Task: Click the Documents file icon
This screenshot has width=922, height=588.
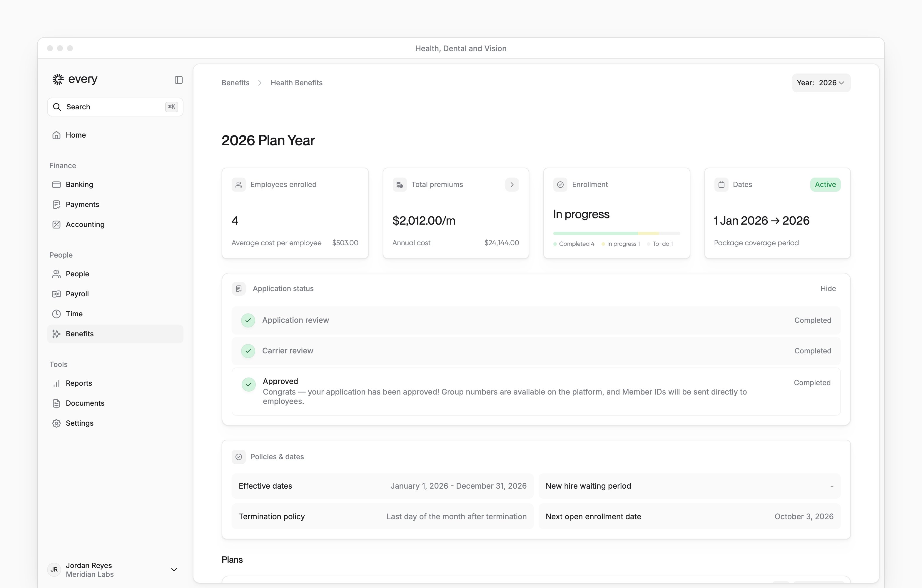Action: point(56,403)
